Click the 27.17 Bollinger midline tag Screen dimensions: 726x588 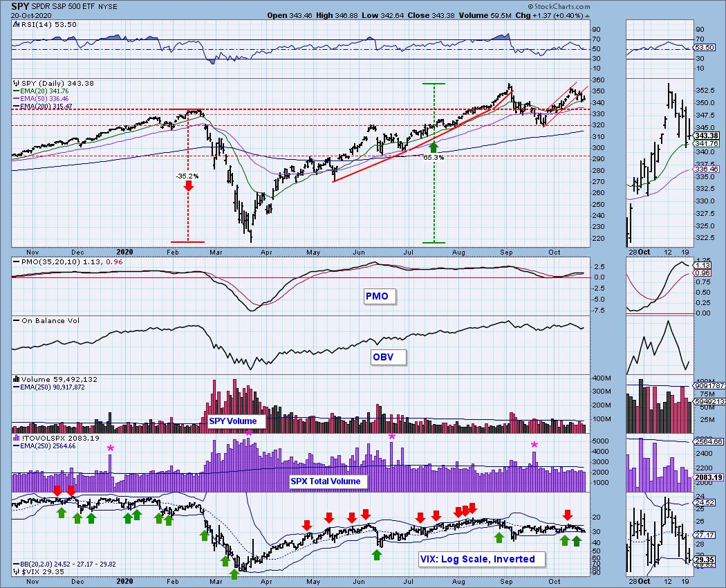705,535
